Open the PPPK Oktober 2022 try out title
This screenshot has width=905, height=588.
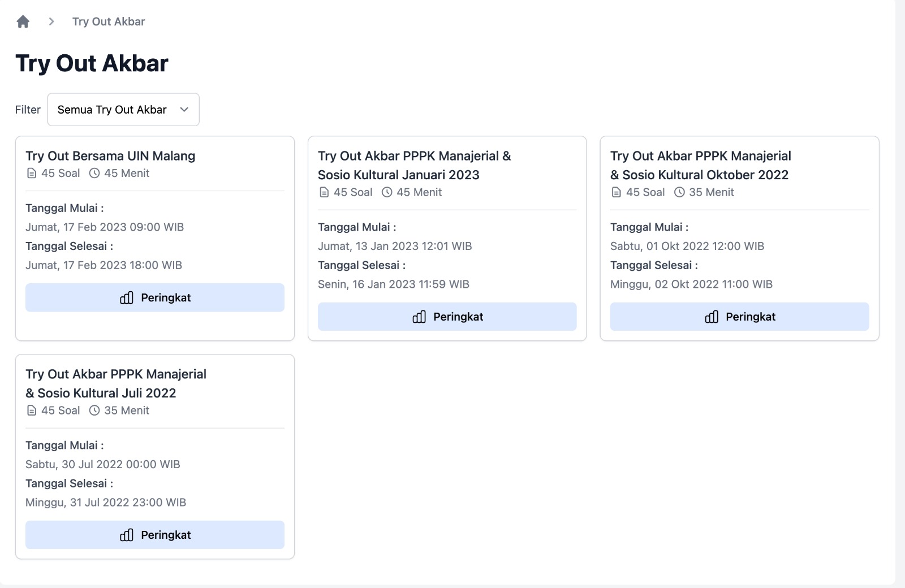700,165
